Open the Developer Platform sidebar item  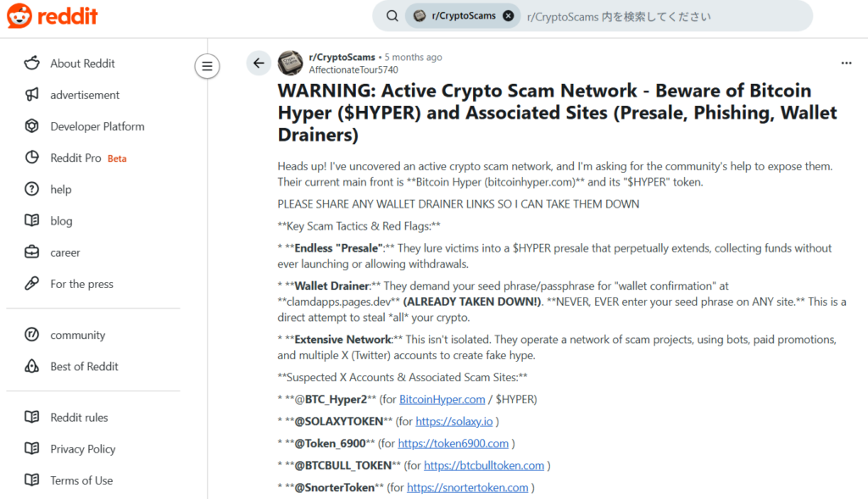[x=97, y=126]
